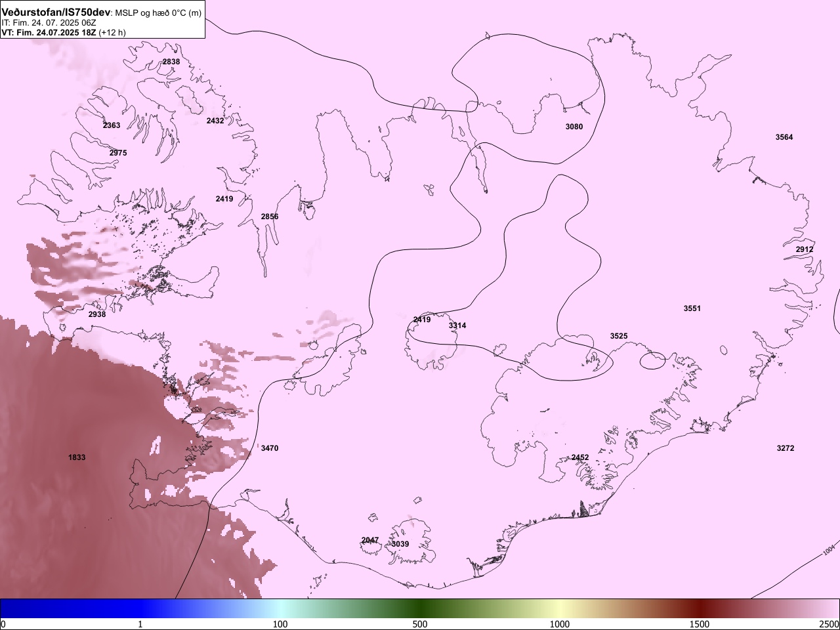This screenshot has width=840, height=630.
Task: Click the 2363 height value
Action: (112, 125)
